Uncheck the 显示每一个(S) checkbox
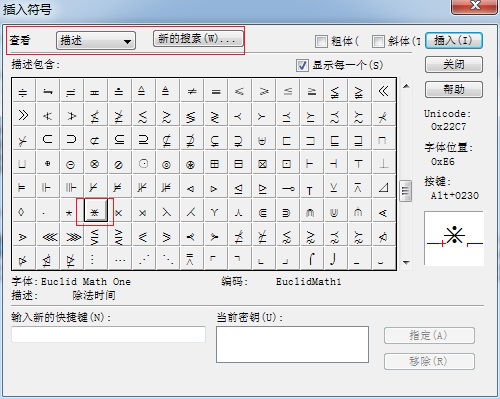Viewport: 500px width, 399px height. [302, 65]
